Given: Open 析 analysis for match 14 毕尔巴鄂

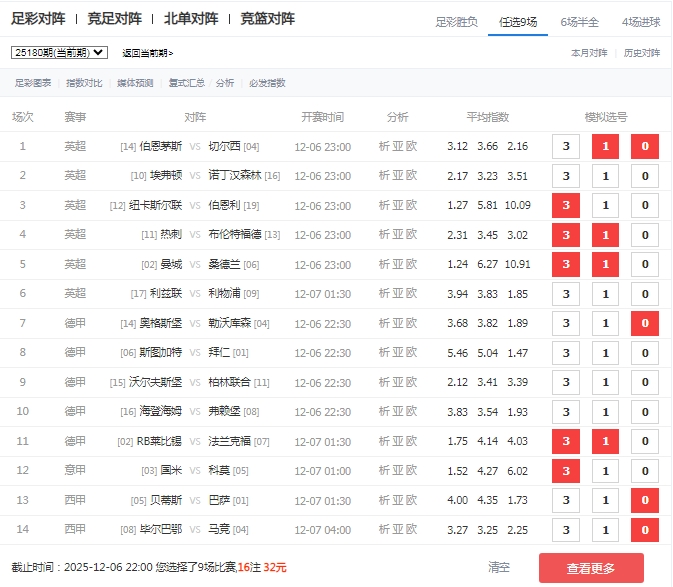Looking at the screenshot, I should pos(384,530).
